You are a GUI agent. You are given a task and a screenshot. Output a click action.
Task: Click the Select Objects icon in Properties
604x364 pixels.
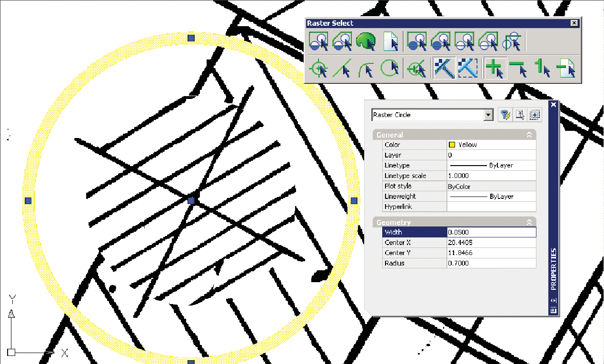pyautogui.click(x=520, y=115)
